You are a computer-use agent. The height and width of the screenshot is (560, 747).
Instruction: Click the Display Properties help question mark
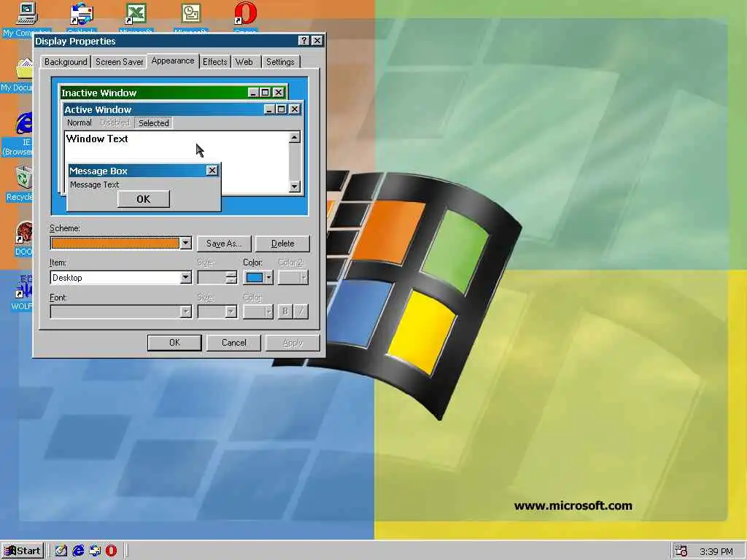point(303,41)
